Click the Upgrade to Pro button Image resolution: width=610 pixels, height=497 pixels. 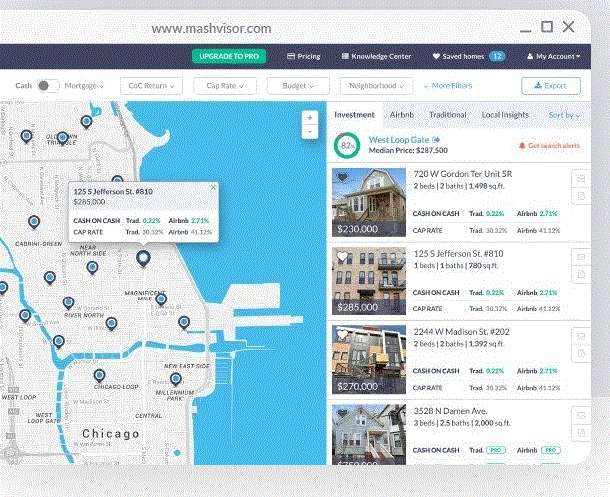[x=229, y=56]
